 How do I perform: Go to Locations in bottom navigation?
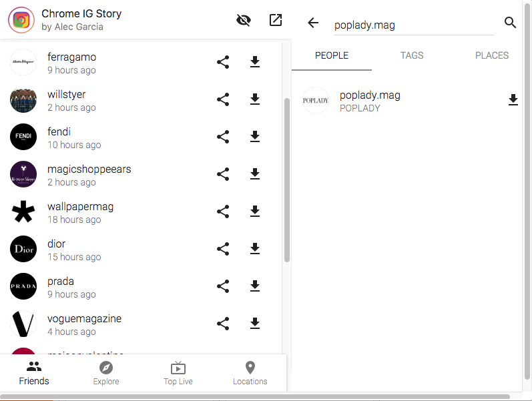[x=250, y=373]
